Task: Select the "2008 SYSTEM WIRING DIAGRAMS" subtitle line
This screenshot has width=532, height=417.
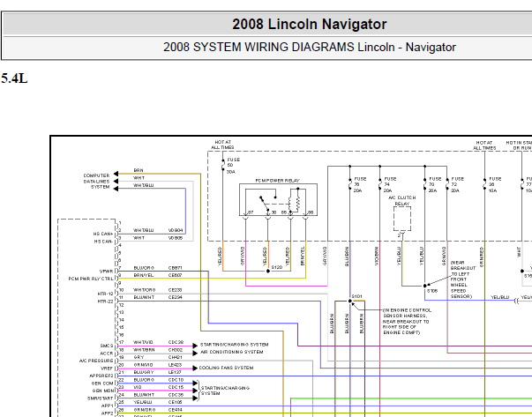Action: coord(310,47)
